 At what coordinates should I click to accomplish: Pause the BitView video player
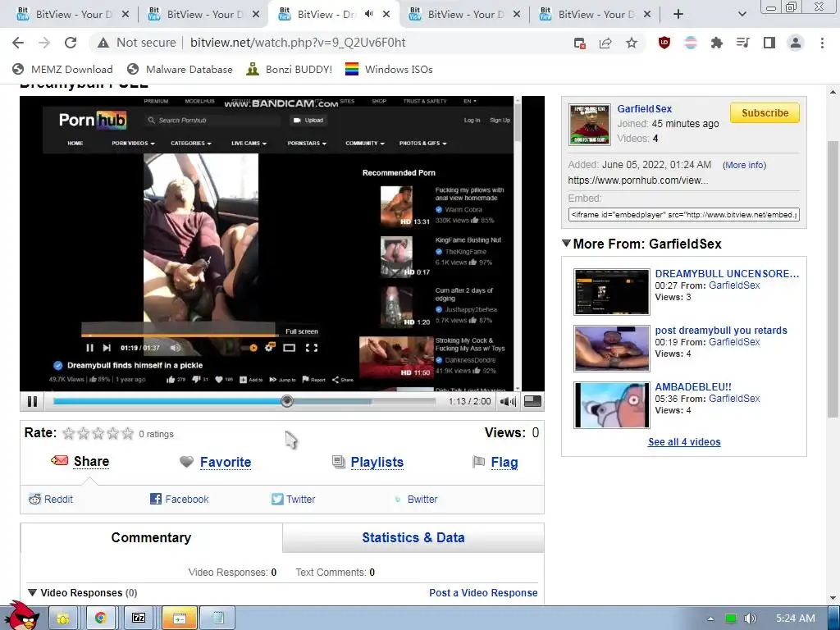(32, 401)
